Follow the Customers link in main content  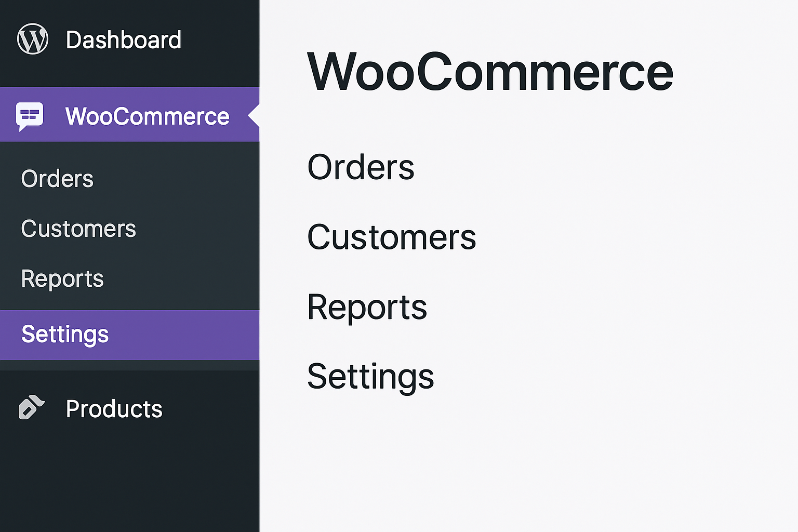[391, 237]
